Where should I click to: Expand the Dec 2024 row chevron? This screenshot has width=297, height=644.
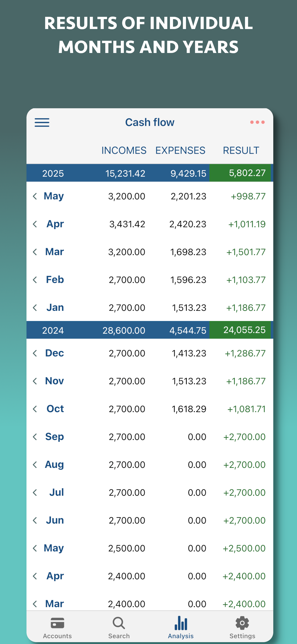click(x=35, y=353)
